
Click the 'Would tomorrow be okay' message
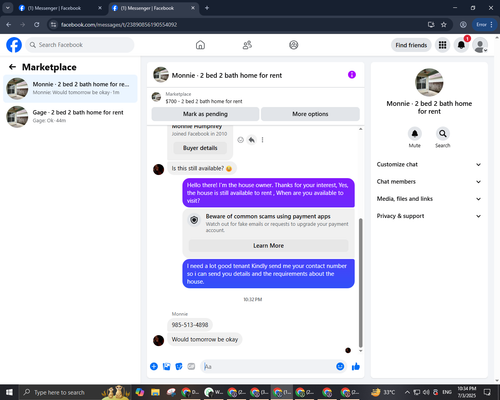205,339
